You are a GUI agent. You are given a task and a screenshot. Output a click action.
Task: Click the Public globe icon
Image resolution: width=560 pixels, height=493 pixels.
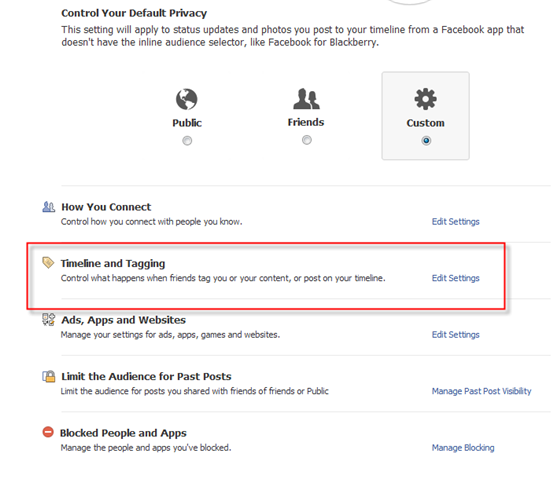[186, 99]
